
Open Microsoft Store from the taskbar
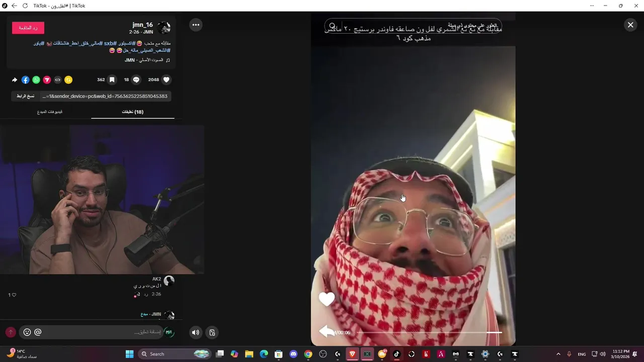point(279,354)
